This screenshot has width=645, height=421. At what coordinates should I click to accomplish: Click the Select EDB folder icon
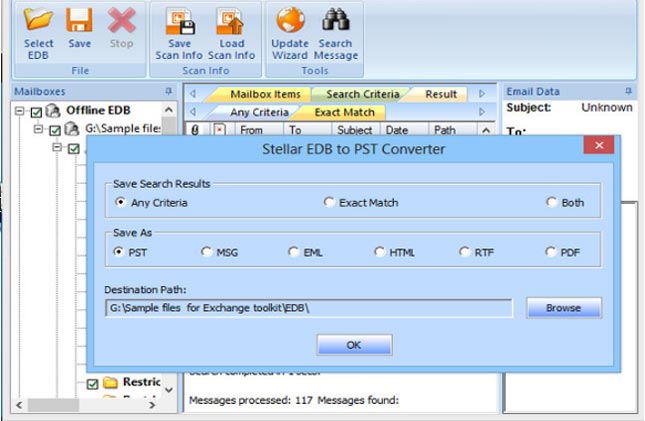(38, 20)
